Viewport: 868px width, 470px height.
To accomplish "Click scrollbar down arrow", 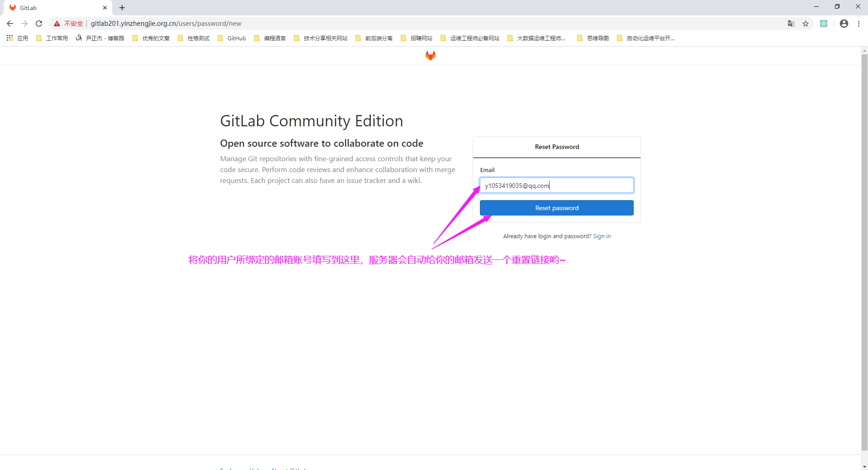I will coord(864,466).
